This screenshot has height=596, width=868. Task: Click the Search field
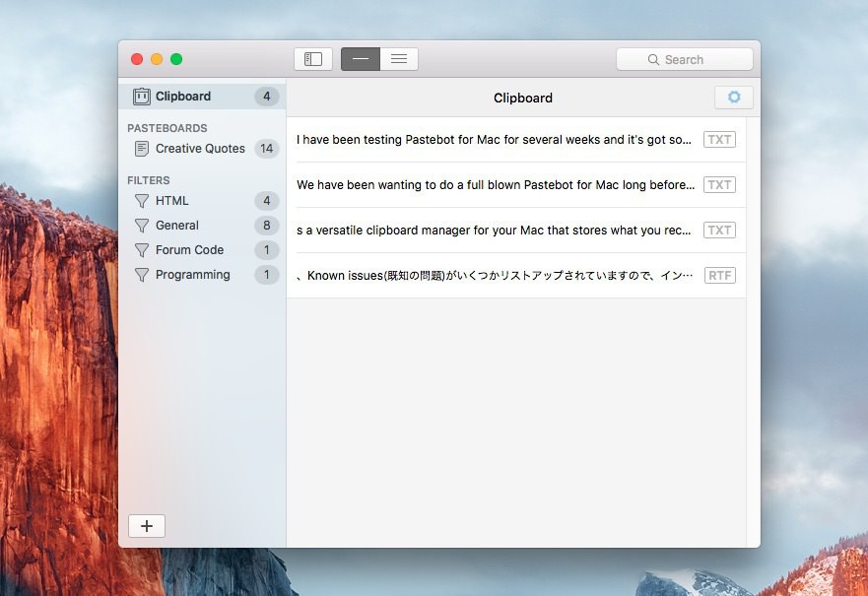[x=685, y=59]
